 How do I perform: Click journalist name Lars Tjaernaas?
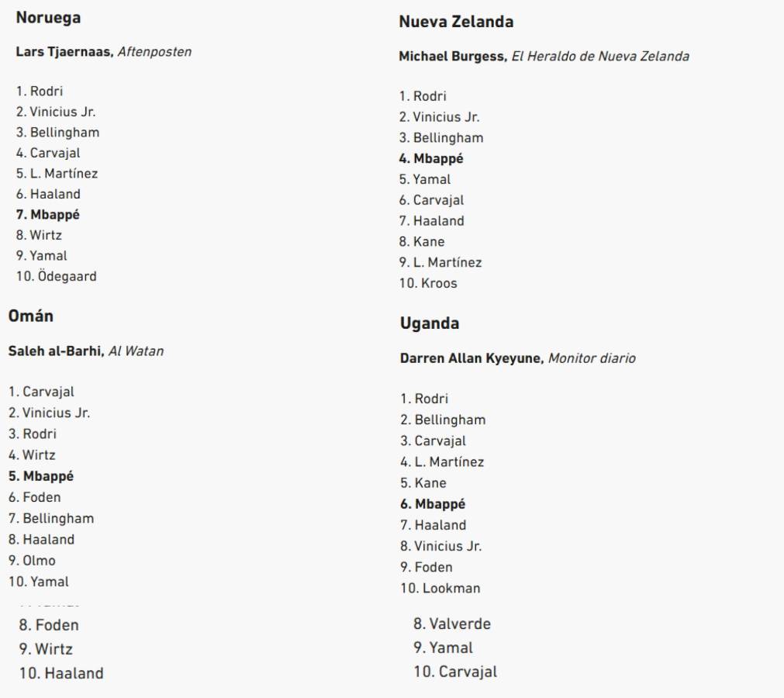[64, 52]
